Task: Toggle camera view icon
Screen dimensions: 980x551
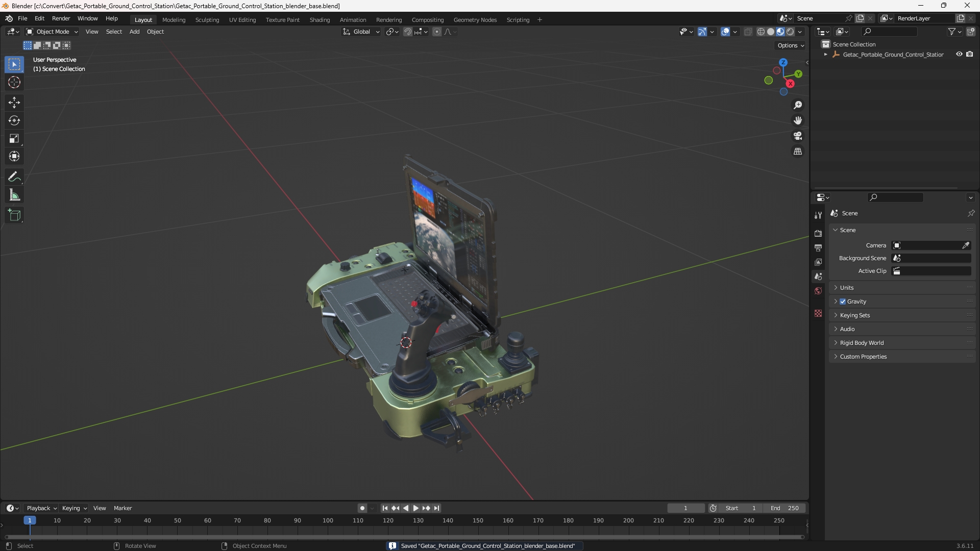Action: click(x=798, y=136)
